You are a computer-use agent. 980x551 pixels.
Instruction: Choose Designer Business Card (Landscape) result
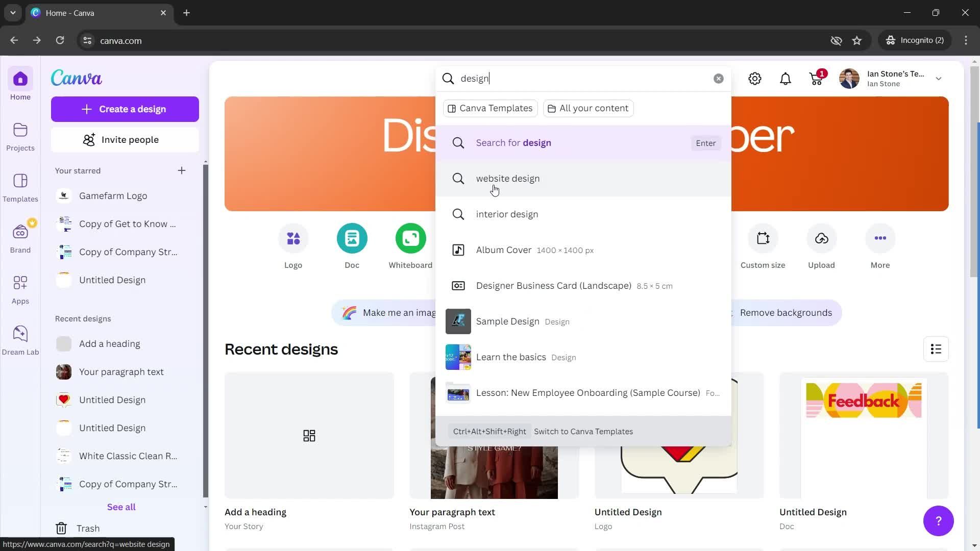(583, 286)
